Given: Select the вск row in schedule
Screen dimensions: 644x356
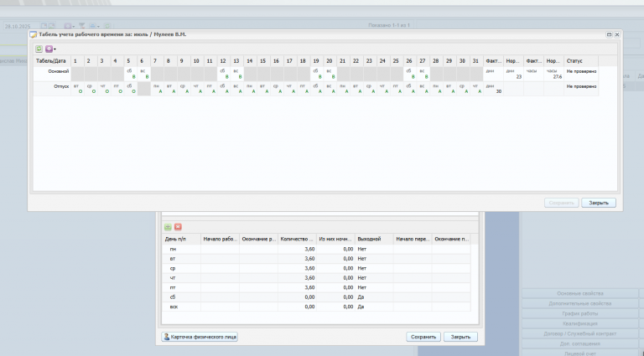Looking at the screenshot, I should click(x=316, y=307).
